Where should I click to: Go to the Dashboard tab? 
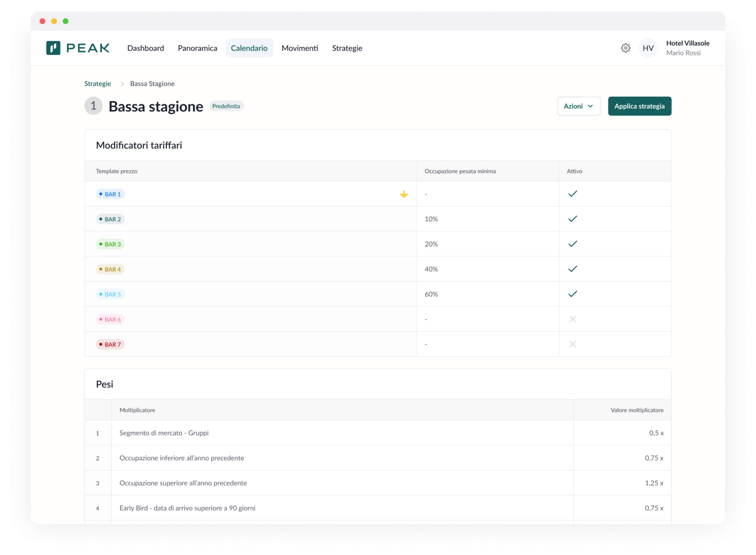tap(146, 48)
